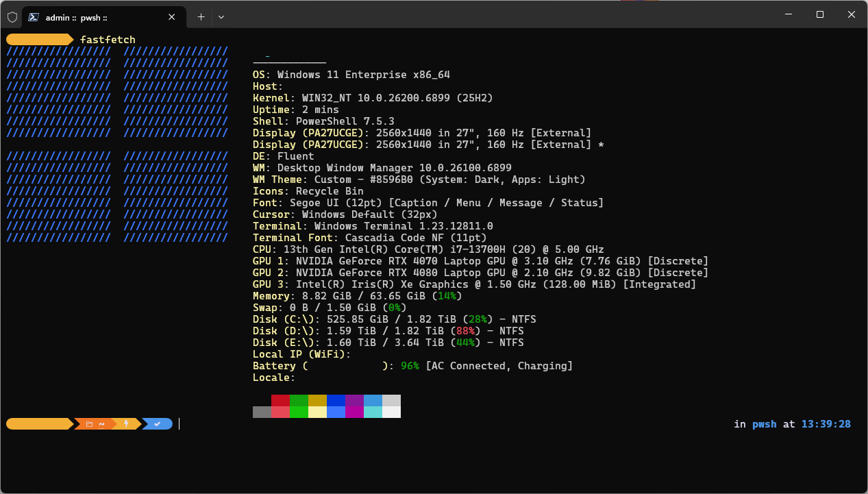Select the admin :: pwsh tab

[96, 17]
